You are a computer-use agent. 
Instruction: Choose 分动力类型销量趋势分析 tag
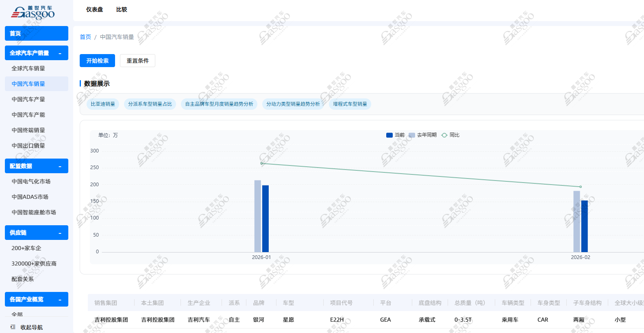click(x=293, y=104)
